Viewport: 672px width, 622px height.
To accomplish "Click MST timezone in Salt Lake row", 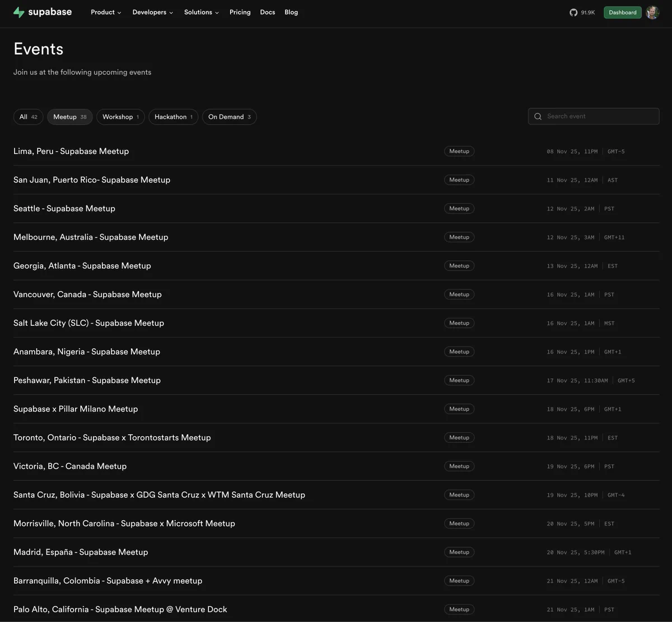I will click(x=609, y=324).
